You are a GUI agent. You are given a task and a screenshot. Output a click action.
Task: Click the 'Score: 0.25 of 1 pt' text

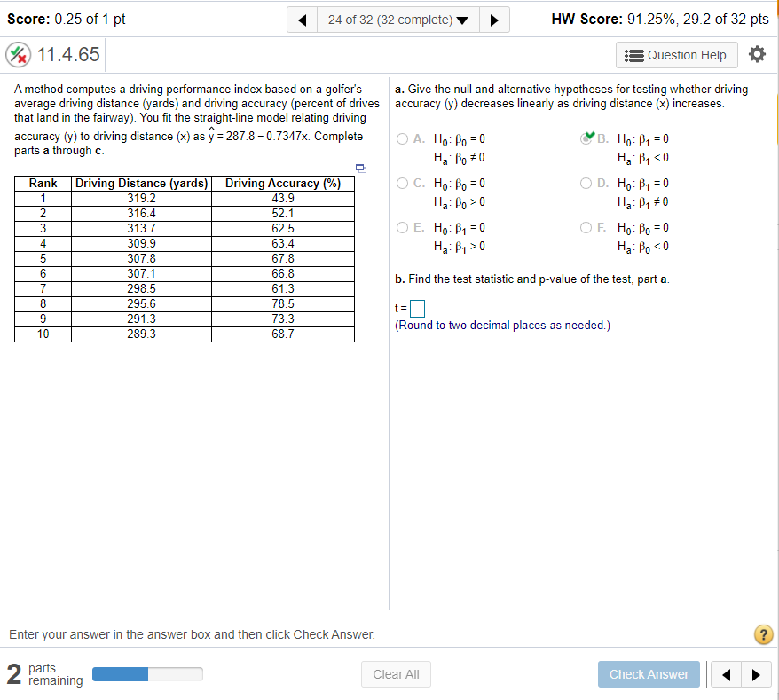66,20
